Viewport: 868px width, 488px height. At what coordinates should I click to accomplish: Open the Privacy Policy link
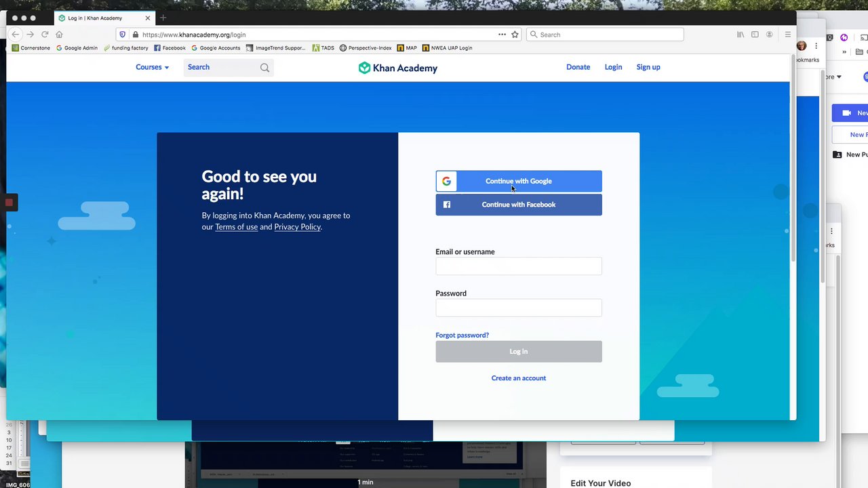(297, 227)
